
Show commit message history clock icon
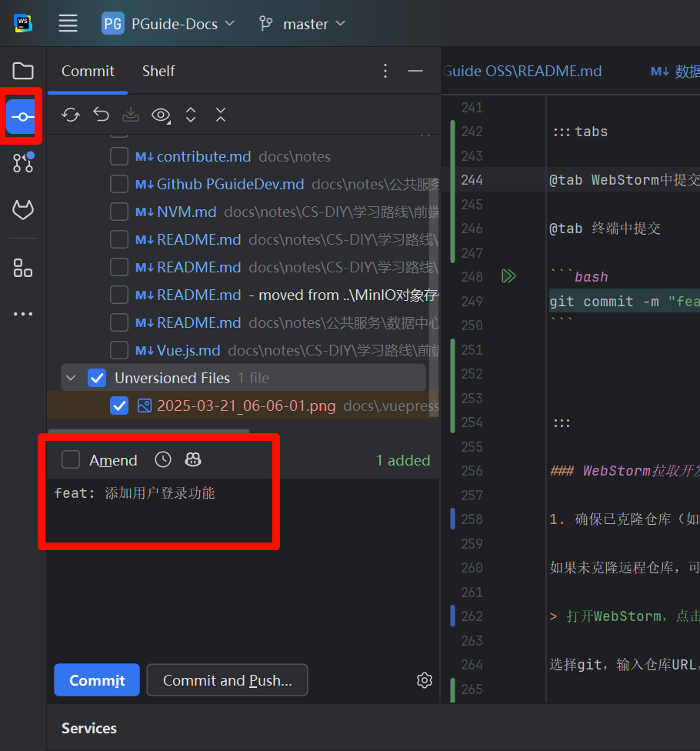point(163,460)
